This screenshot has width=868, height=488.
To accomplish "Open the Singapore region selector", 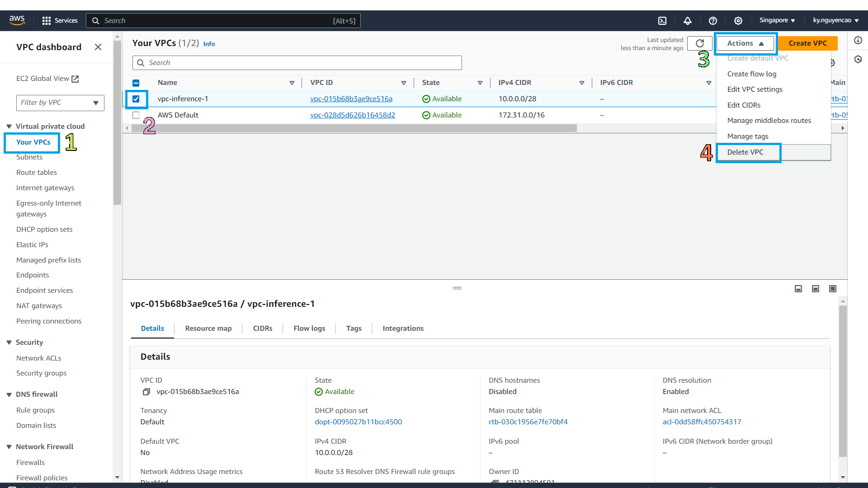I will click(777, 20).
